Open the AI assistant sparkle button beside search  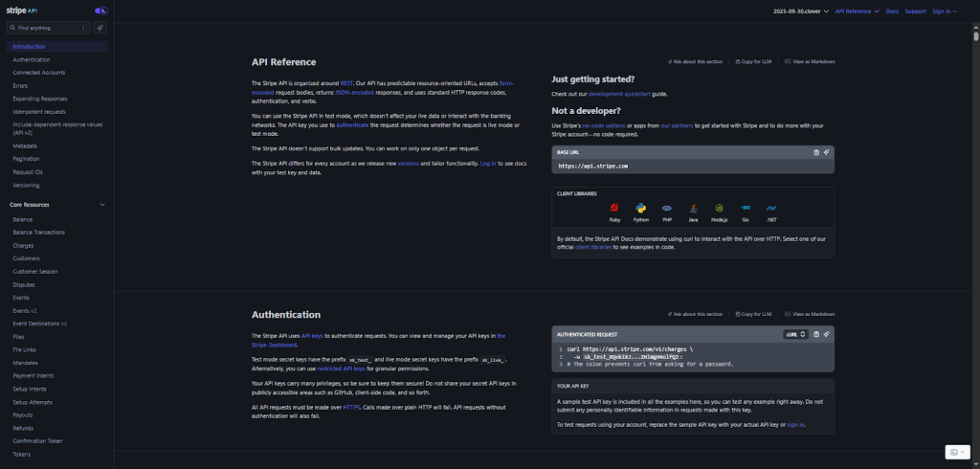pyautogui.click(x=100, y=28)
